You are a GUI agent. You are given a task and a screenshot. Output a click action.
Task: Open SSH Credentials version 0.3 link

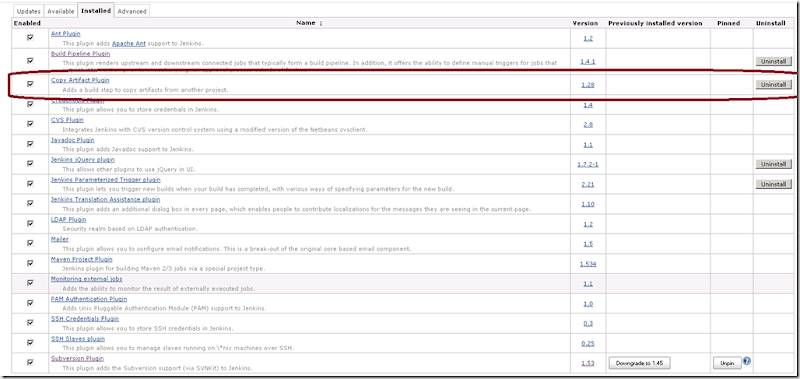pos(588,323)
